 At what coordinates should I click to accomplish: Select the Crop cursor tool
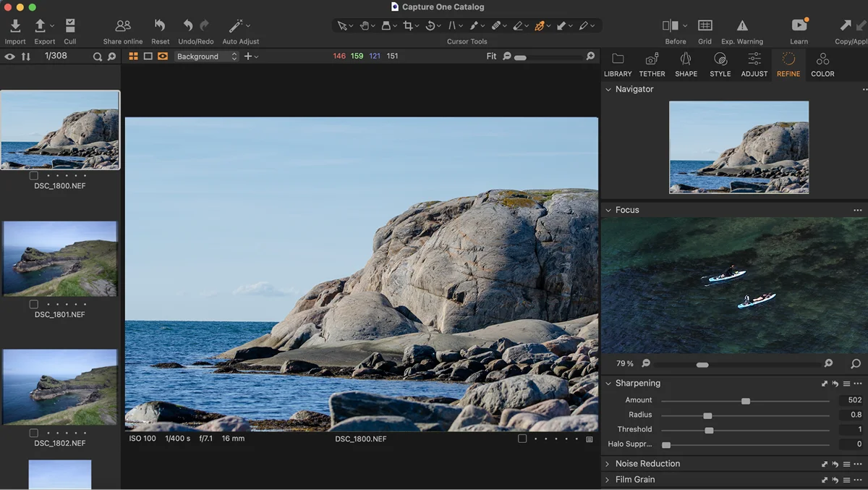(x=408, y=26)
